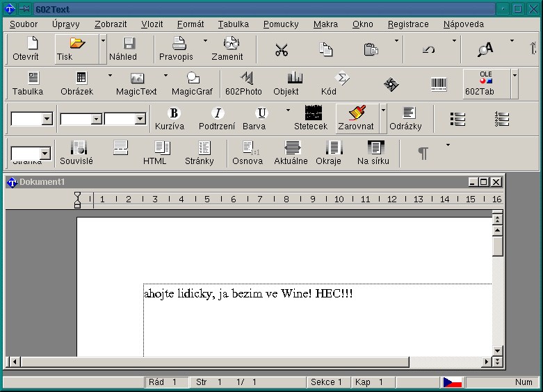Click the "Sekce 1" status bar field
This screenshot has height=392, width=543.
click(x=327, y=382)
